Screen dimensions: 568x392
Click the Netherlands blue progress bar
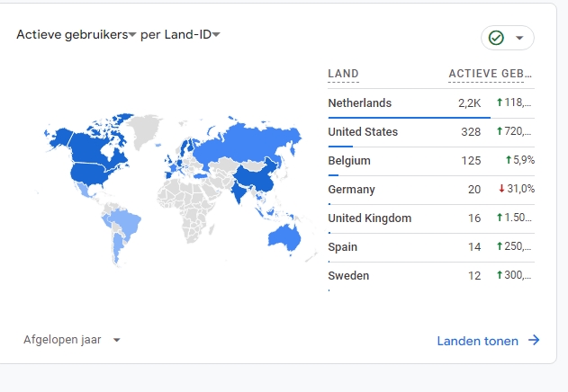410,118
